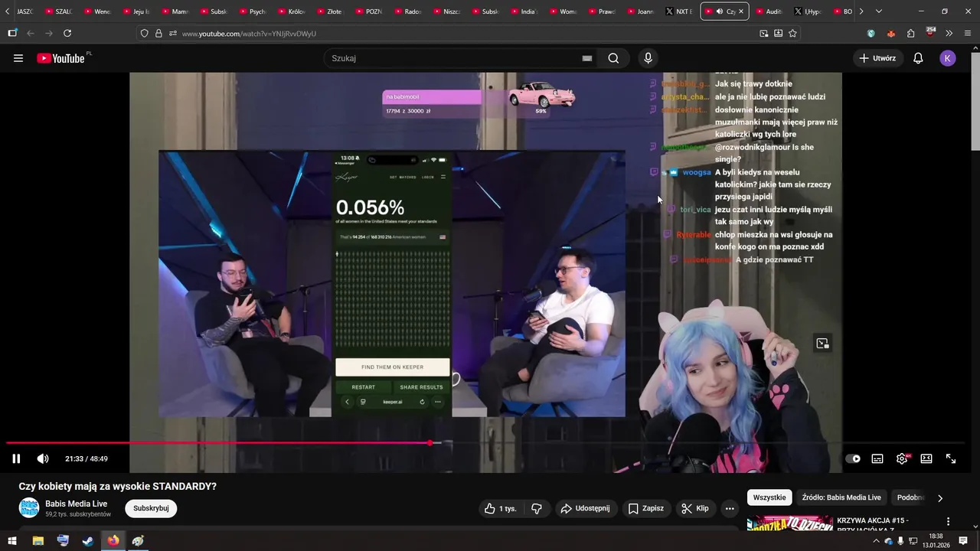The width and height of the screenshot is (980, 551).
Task: Select the Wszystkie filter chip
Action: pos(769,497)
